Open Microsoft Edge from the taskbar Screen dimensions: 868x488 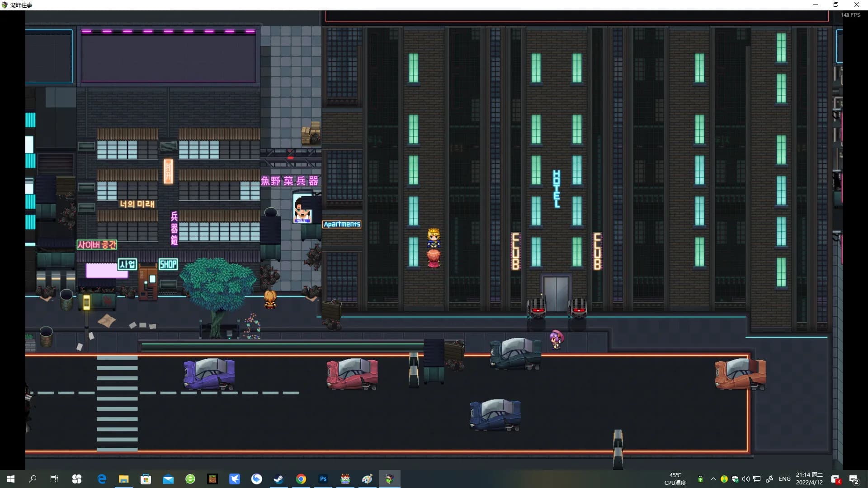(102, 479)
